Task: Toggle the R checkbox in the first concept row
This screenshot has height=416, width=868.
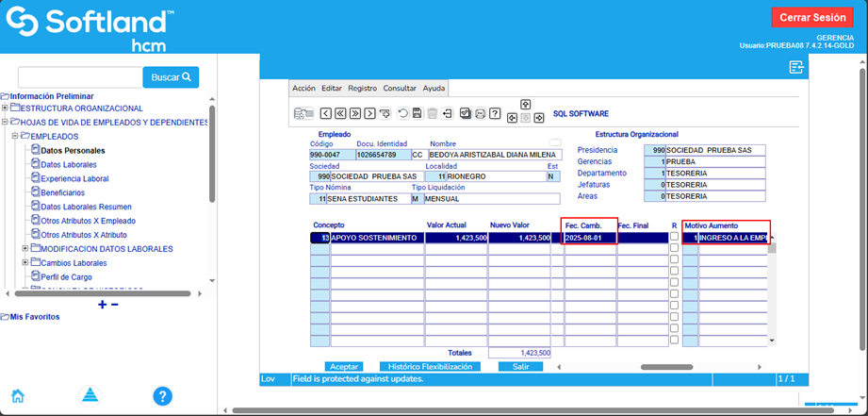Action: (674, 237)
